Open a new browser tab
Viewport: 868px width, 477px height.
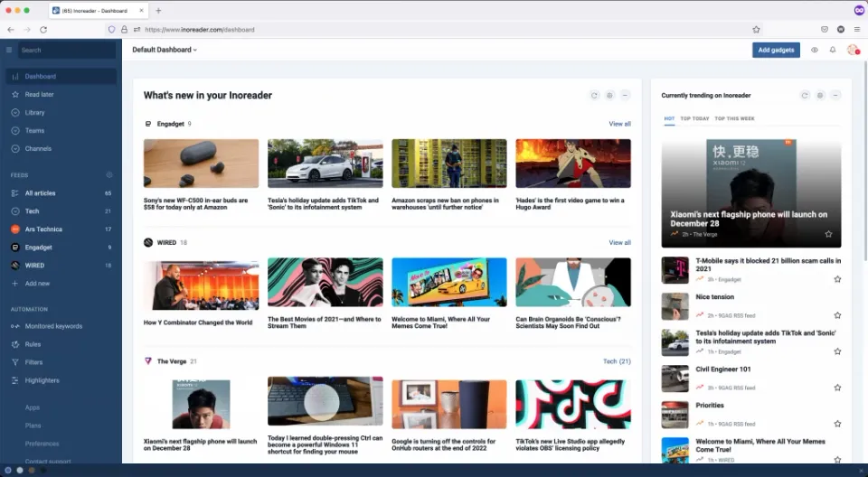(x=158, y=11)
